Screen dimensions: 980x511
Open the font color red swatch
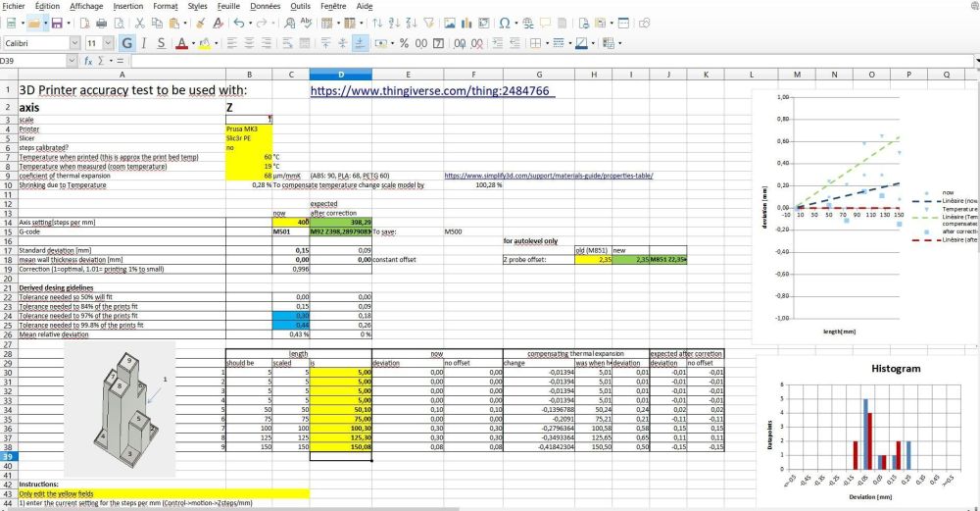pyautogui.click(x=181, y=43)
